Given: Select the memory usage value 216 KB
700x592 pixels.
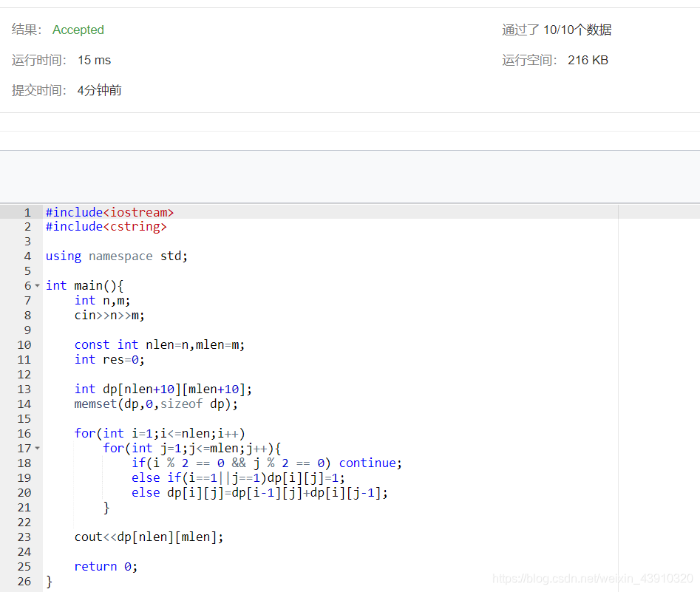Looking at the screenshot, I should pyautogui.click(x=588, y=61).
